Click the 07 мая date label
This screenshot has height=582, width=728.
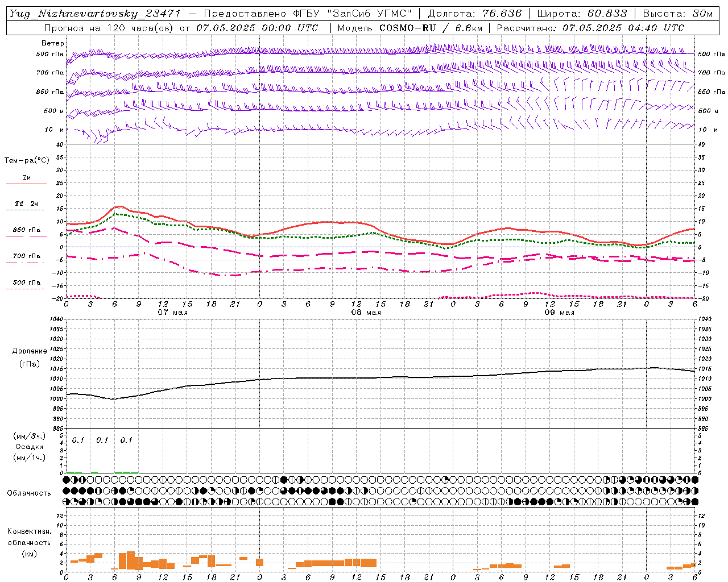(x=173, y=313)
